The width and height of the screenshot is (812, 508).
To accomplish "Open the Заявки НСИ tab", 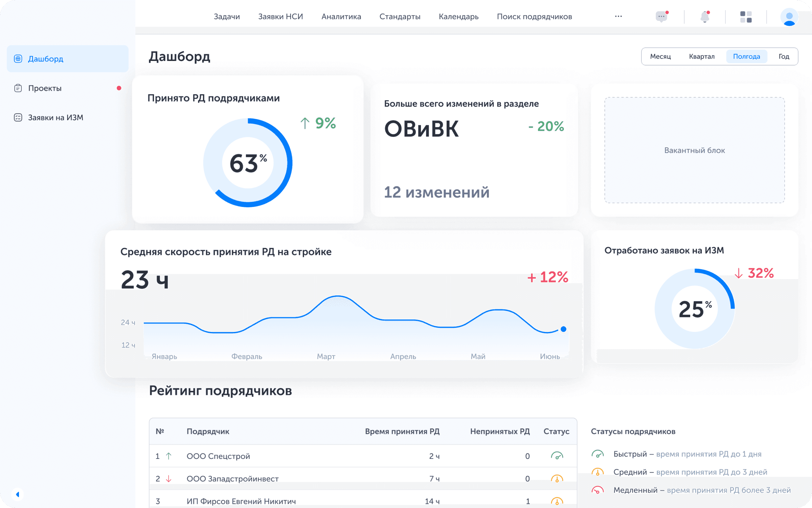I will point(280,17).
